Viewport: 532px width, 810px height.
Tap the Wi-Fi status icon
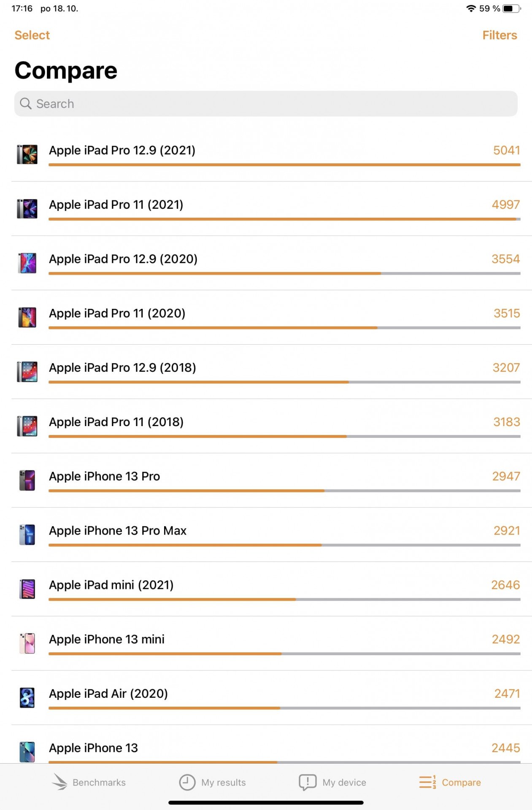tap(471, 8)
